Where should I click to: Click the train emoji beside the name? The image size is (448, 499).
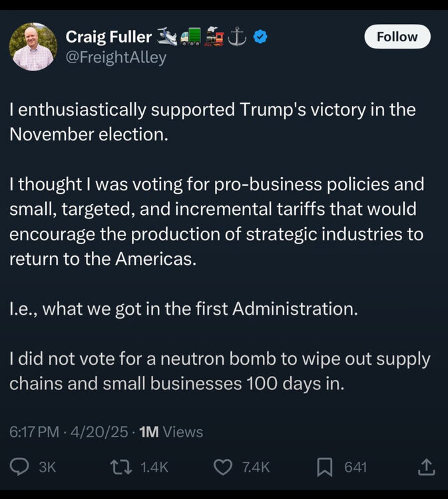pyautogui.click(x=214, y=37)
